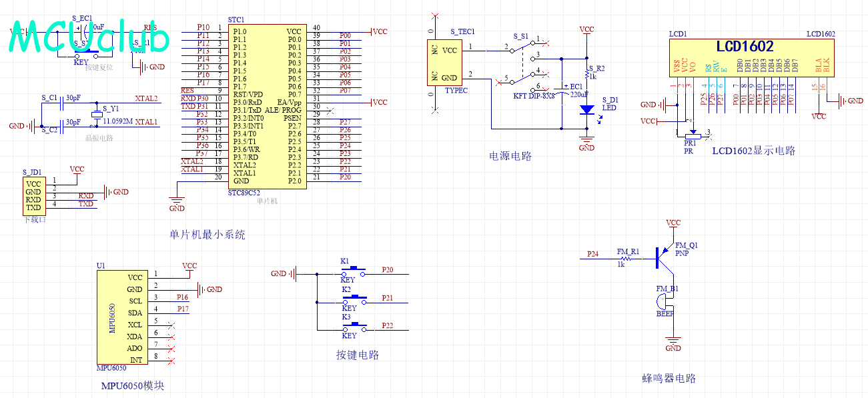868x398 pixels.
Task: Select the yellow LCD1602 display block
Action: [752, 57]
